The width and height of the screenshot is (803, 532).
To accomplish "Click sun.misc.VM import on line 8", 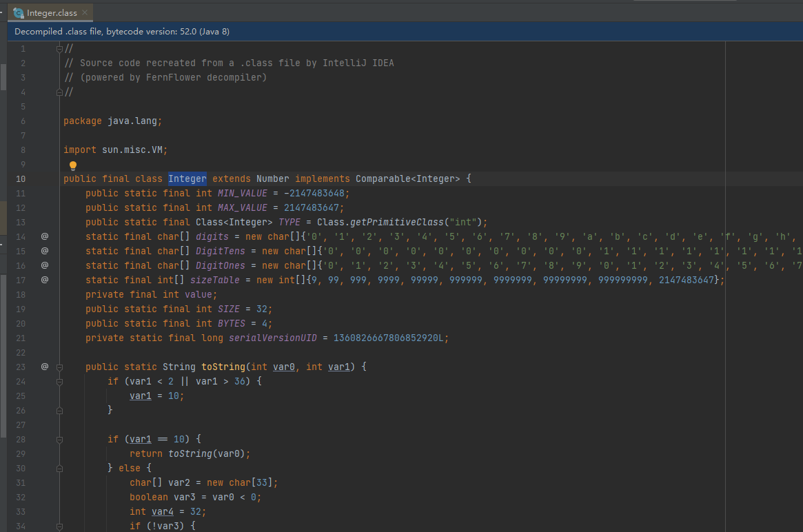I will [x=132, y=150].
